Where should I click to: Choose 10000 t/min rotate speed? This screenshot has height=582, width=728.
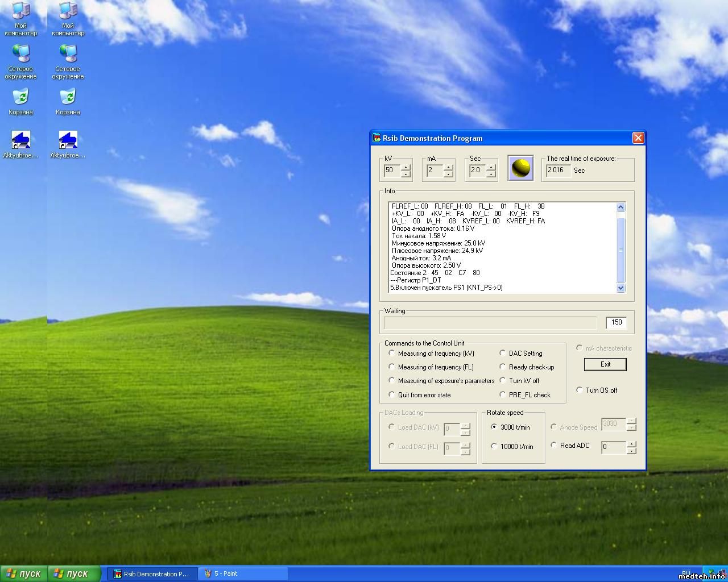(494, 447)
